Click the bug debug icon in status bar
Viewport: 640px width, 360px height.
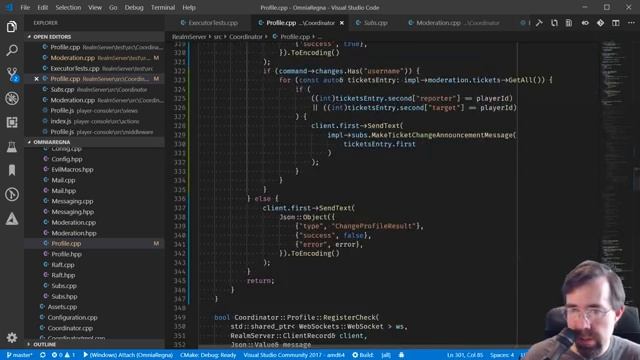pyautogui.click(x=401, y=355)
